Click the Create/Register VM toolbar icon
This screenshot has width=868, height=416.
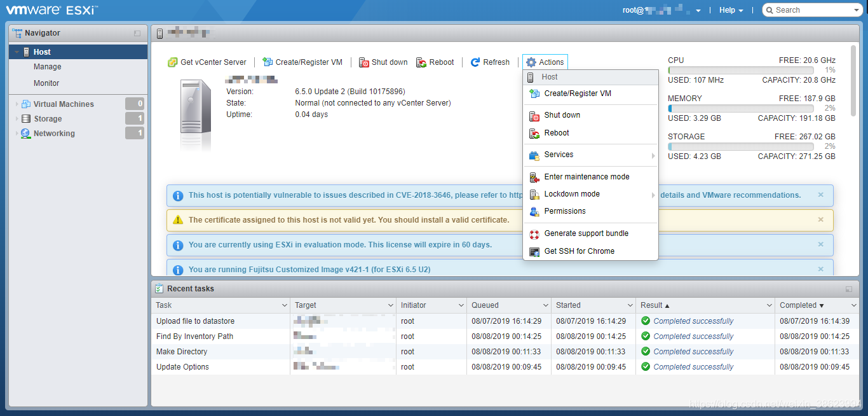pyautogui.click(x=268, y=62)
